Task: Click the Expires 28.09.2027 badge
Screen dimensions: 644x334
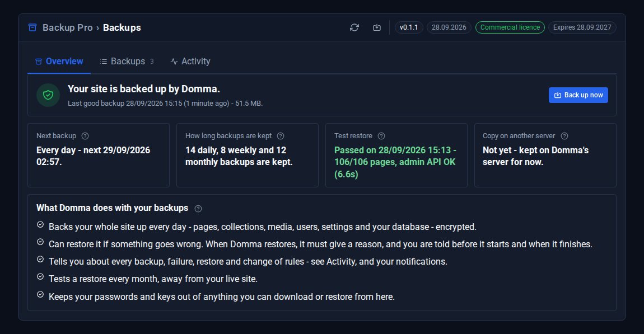Action: click(x=582, y=27)
